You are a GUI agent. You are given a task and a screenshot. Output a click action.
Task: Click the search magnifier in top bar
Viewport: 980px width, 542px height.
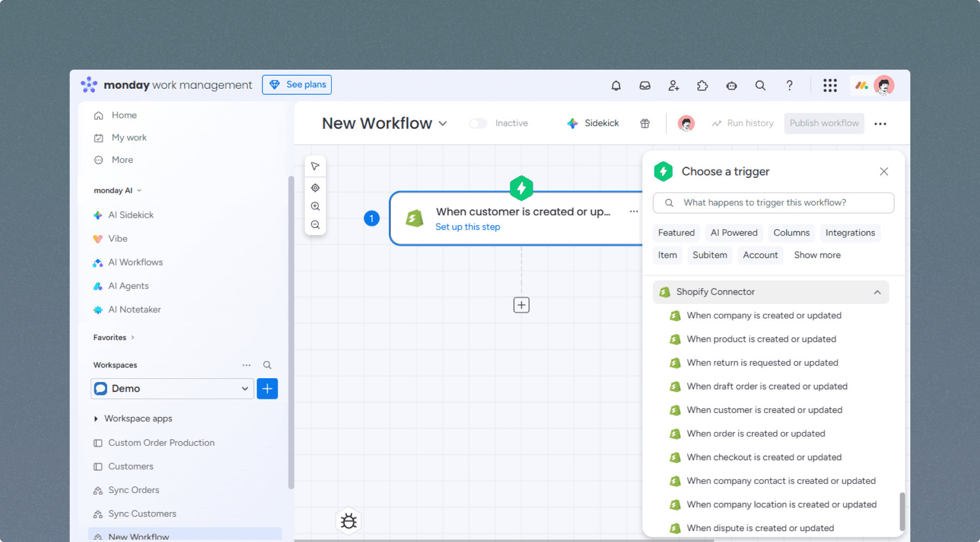pos(760,85)
